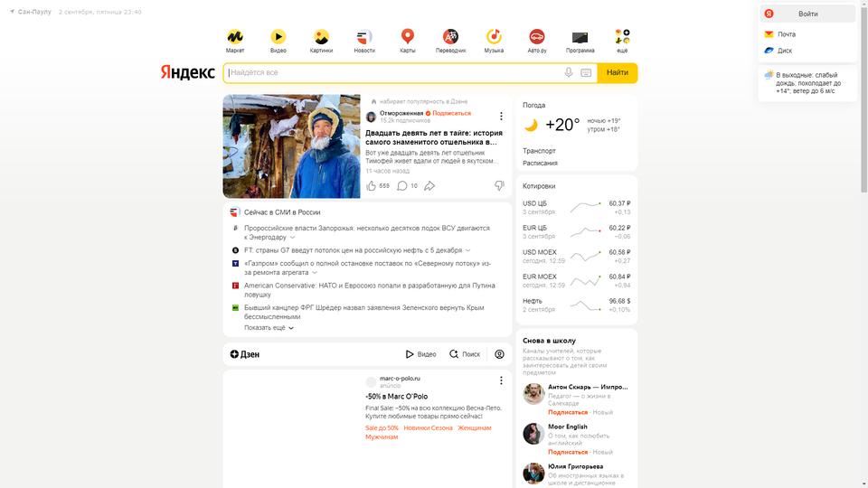Viewport: 868px width, 488px height.
Task: Open the three-dot menu on hermit article
Action: (501, 117)
